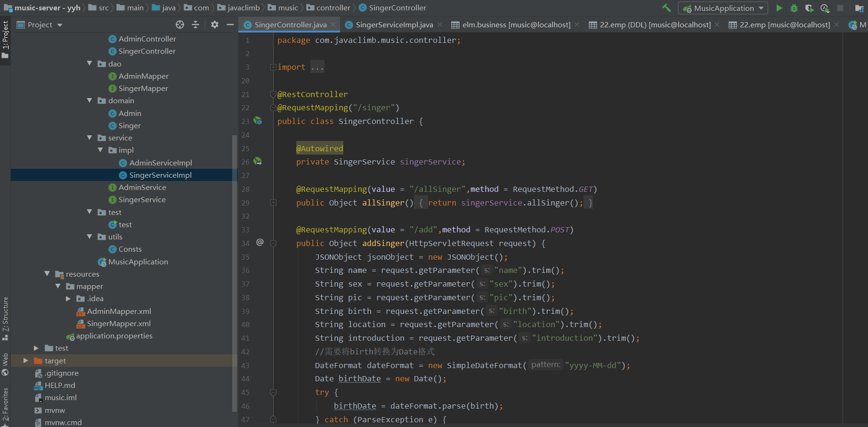
Task: Close the SingerController.java tab
Action: [333, 25]
